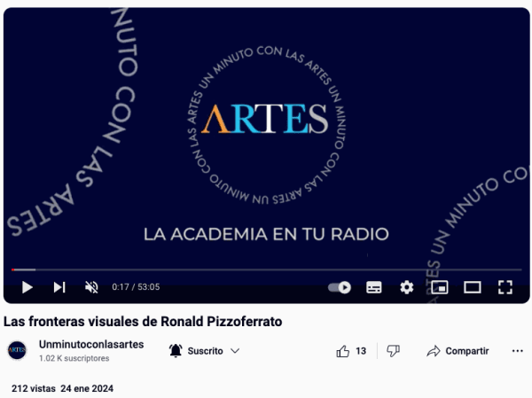Unmute the video audio
532x398 pixels.
(91, 287)
